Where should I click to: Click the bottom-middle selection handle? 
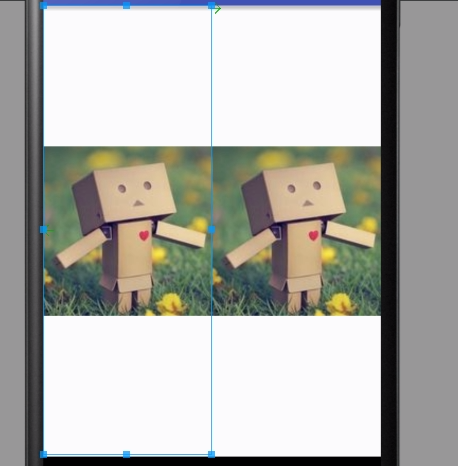126,454
